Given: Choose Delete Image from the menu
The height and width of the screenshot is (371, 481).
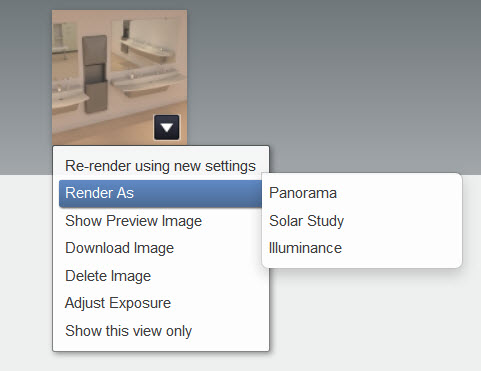Looking at the screenshot, I should (160, 276).
